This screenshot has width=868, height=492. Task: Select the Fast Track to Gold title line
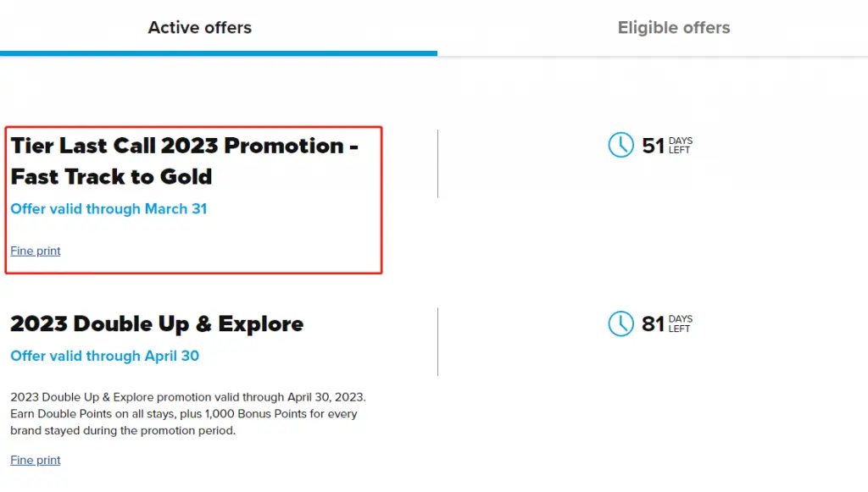tap(111, 177)
